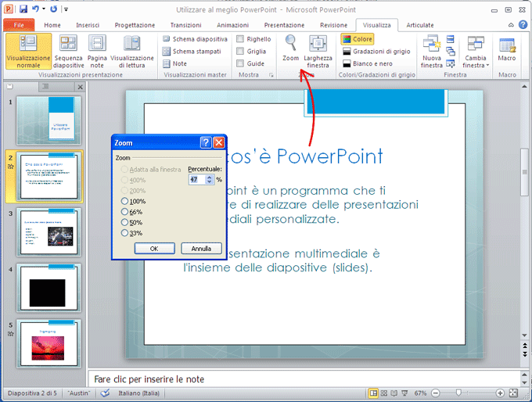This screenshot has width=532, height=402.
Task: Select slide 3 thumbnail
Action: [x=49, y=232]
